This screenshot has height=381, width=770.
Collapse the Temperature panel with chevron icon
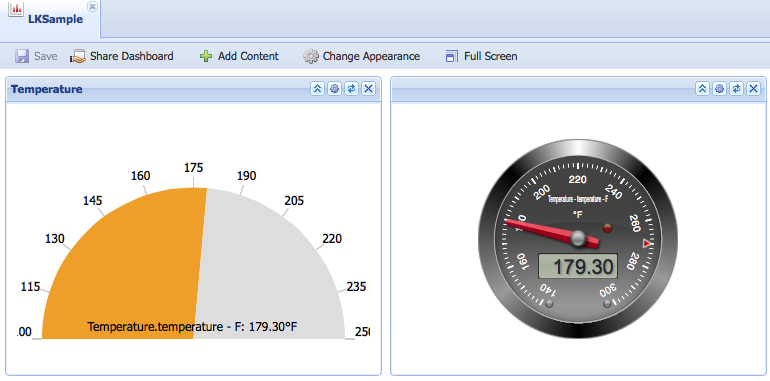(318, 89)
